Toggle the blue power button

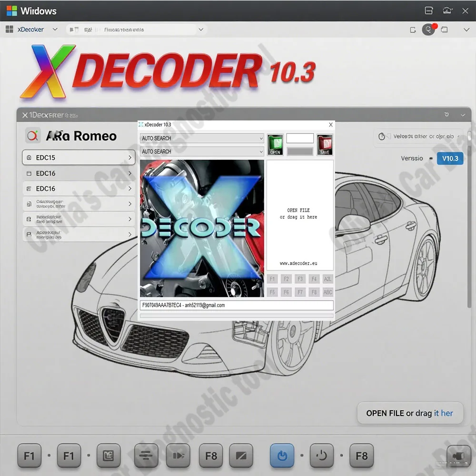click(x=282, y=456)
